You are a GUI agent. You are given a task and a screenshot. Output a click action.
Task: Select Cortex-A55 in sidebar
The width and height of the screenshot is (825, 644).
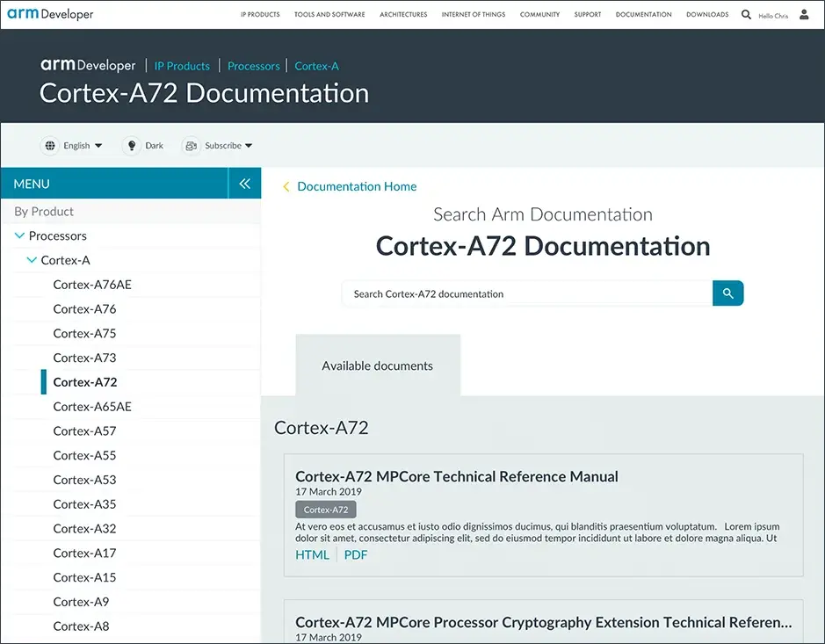(84, 455)
